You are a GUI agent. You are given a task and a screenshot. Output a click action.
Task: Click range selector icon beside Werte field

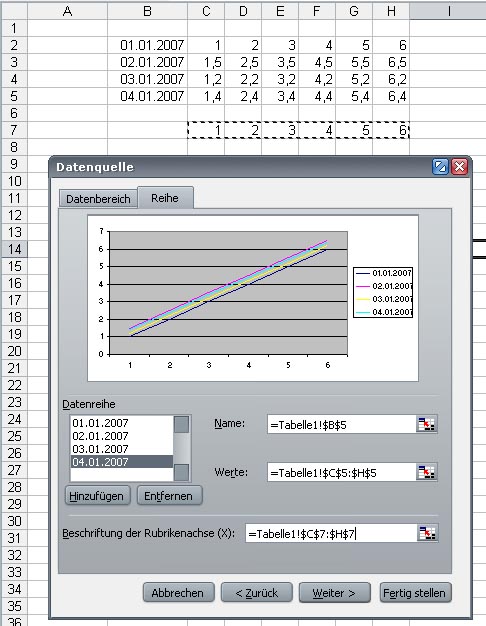(426, 472)
